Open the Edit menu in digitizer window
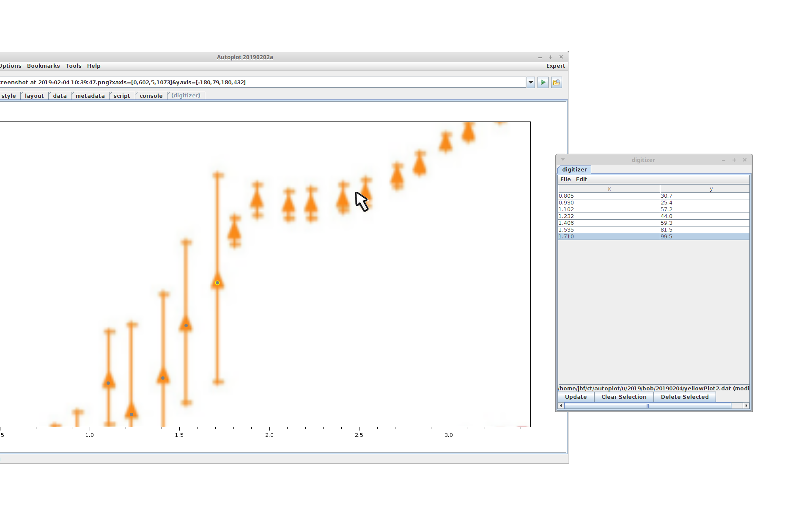Screen dimensions: 812x508 tap(582, 179)
